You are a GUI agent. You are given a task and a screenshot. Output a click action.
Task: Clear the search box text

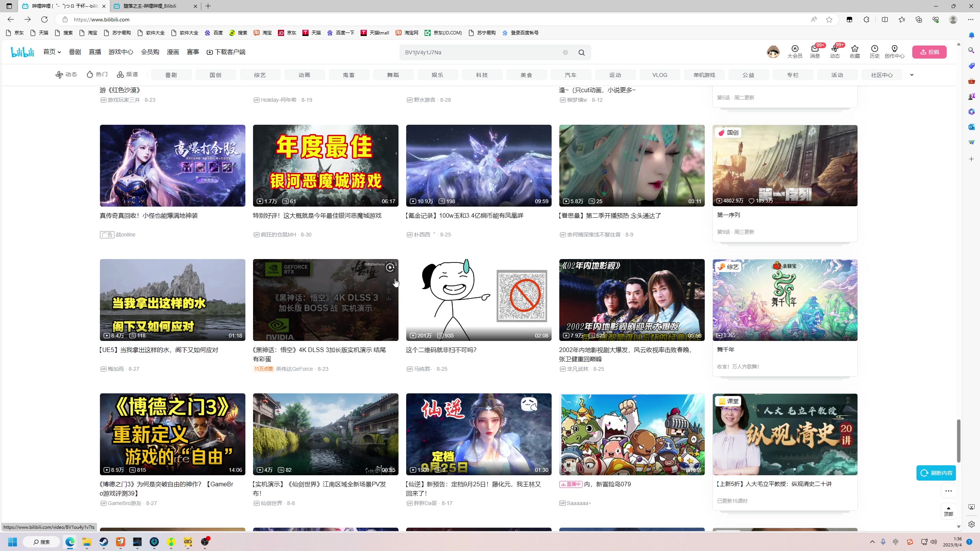tap(565, 52)
